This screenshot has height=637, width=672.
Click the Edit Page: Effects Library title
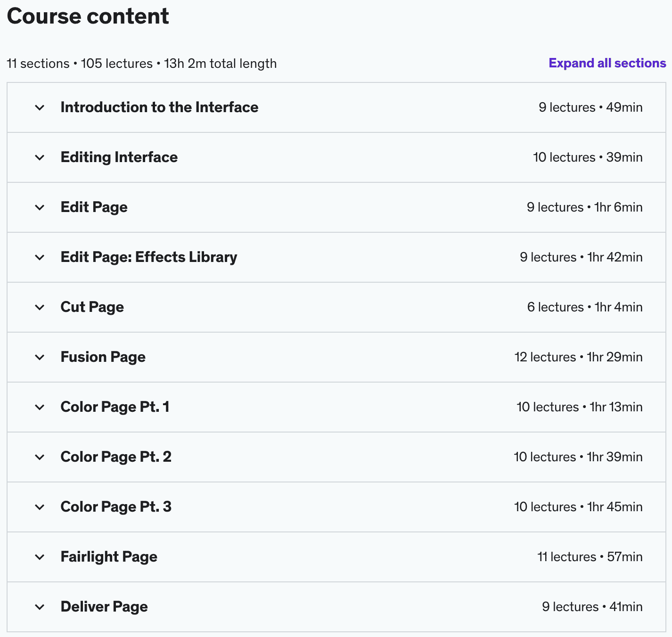click(149, 257)
